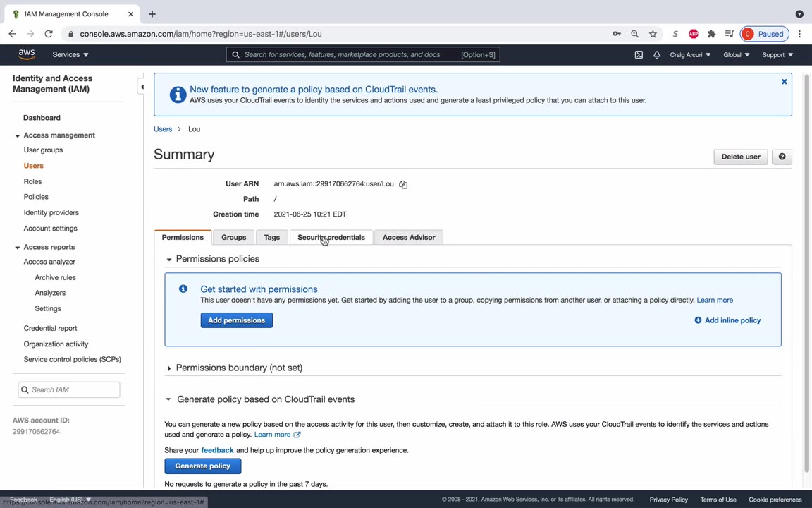This screenshot has height=508, width=812.
Task: Click the browser address bar URL
Action: click(x=201, y=34)
